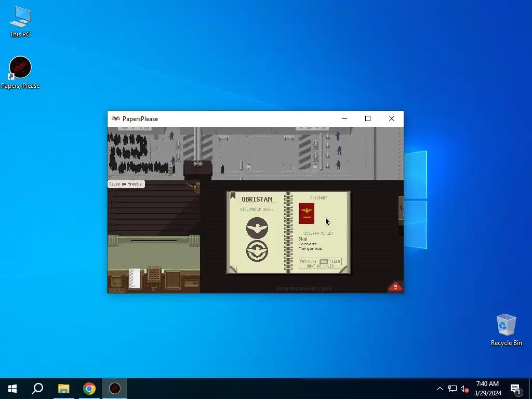Image resolution: width=532 pixels, height=399 pixels.
Task: Open taskbar Search
Action: pyautogui.click(x=37, y=389)
